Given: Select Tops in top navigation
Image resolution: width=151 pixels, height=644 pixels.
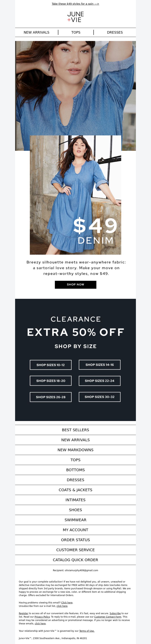Looking at the screenshot, I should click(76, 32).
